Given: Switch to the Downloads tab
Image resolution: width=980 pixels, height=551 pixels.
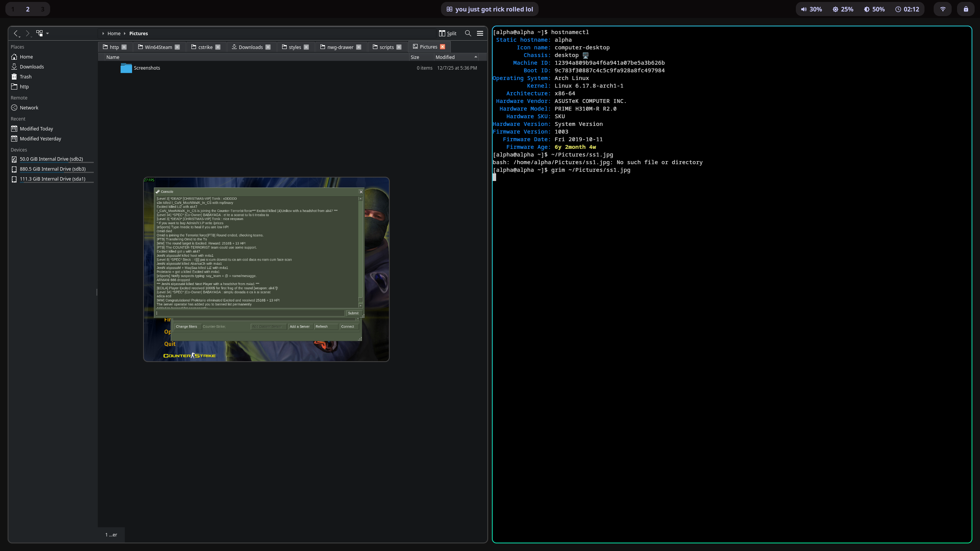Looking at the screenshot, I should pos(250,47).
